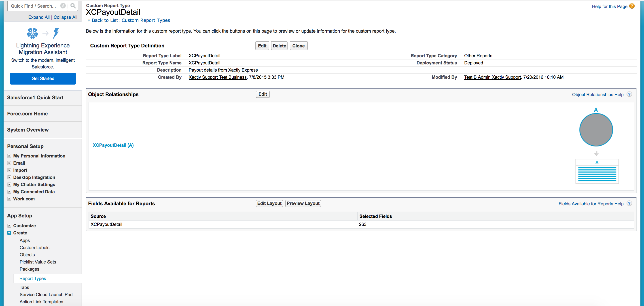Expand the Customize node
Image resolution: width=644 pixels, height=306 pixels.
9,225
